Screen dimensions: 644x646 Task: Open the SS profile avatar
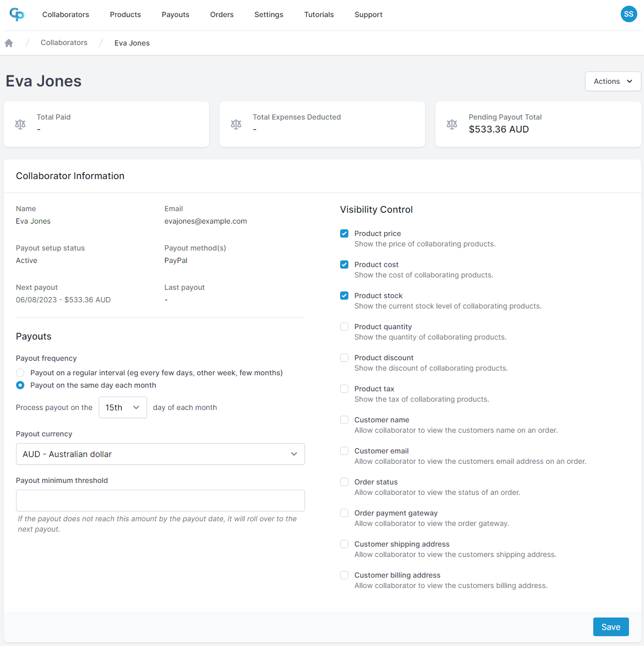pos(629,14)
